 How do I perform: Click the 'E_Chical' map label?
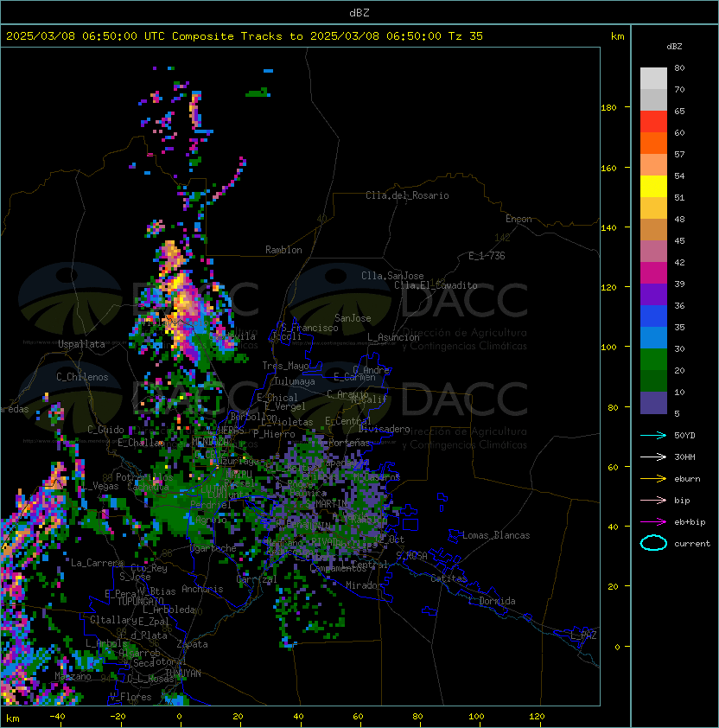(x=277, y=398)
